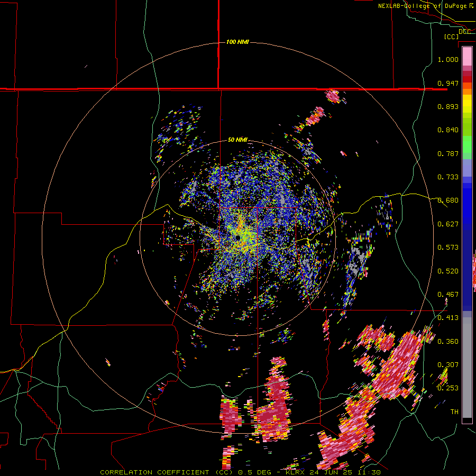Click the 0.893 value on the color scale

point(448,106)
